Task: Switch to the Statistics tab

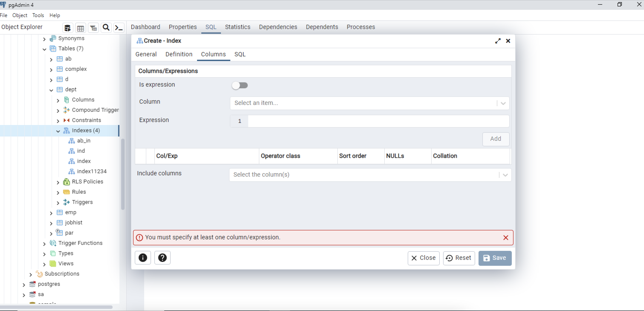Action: pyautogui.click(x=238, y=27)
